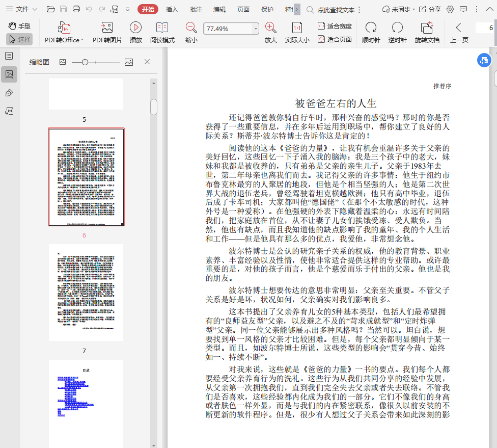Expand the zoom percentage dropdown

pos(256,29)
